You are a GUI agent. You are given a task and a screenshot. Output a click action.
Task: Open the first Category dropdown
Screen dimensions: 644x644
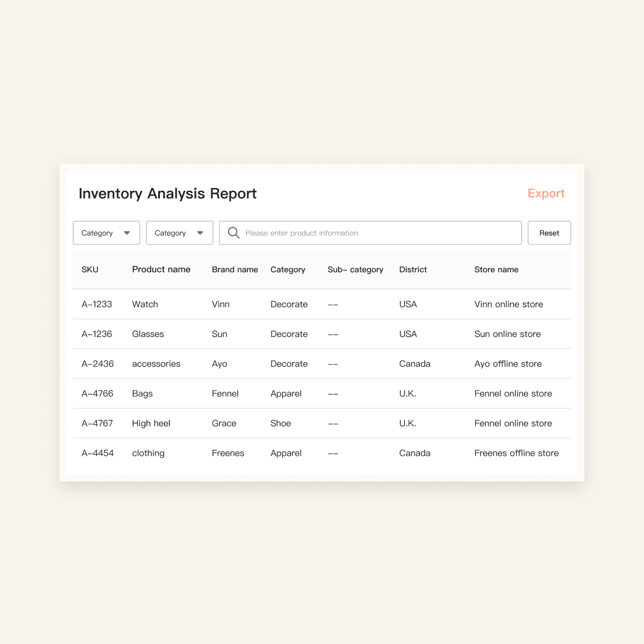[106, 233]
